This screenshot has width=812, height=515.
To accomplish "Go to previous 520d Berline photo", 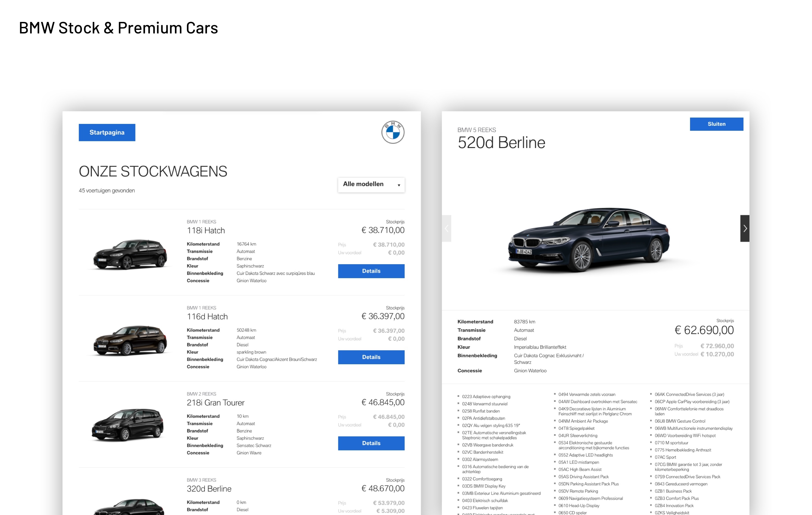I will (x=447, y=229).
